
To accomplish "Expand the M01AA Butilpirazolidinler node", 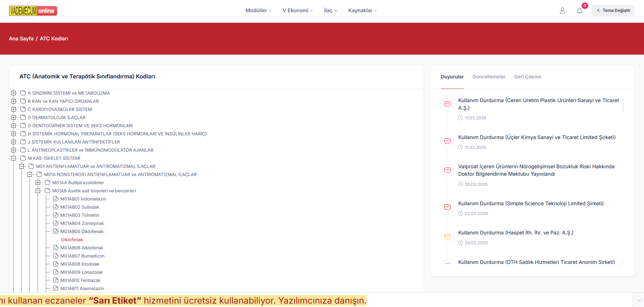I will [x=38, y=183].
